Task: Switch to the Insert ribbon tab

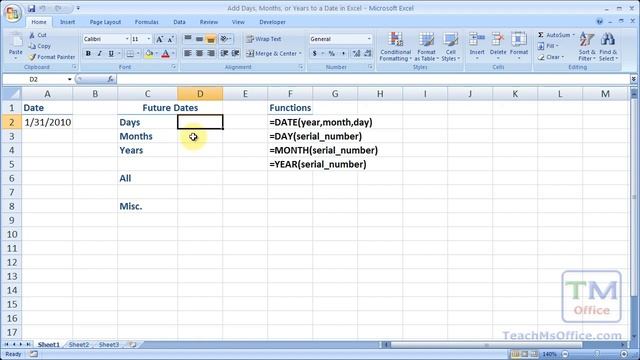Action: [x=67, y=22]
